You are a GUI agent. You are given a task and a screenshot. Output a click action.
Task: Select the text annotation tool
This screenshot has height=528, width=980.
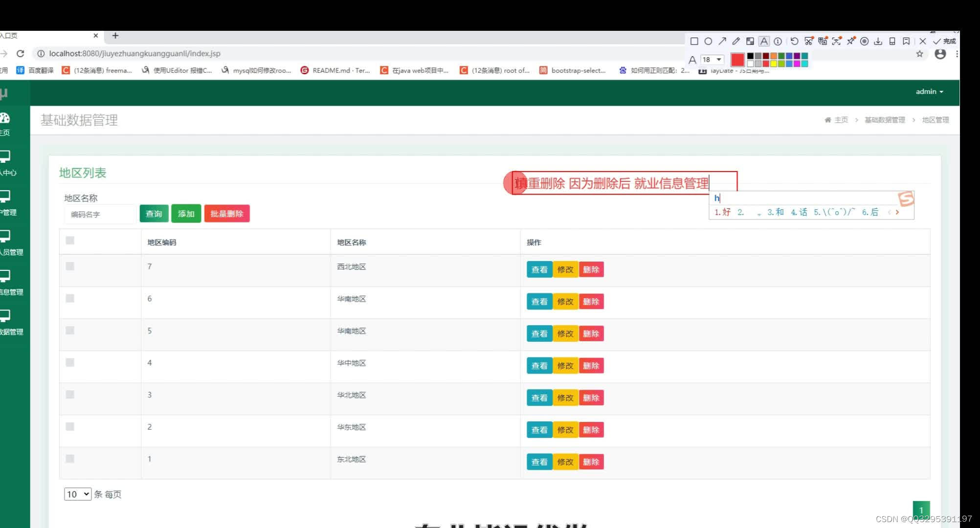pyautogui.click(x=764, y=41)
